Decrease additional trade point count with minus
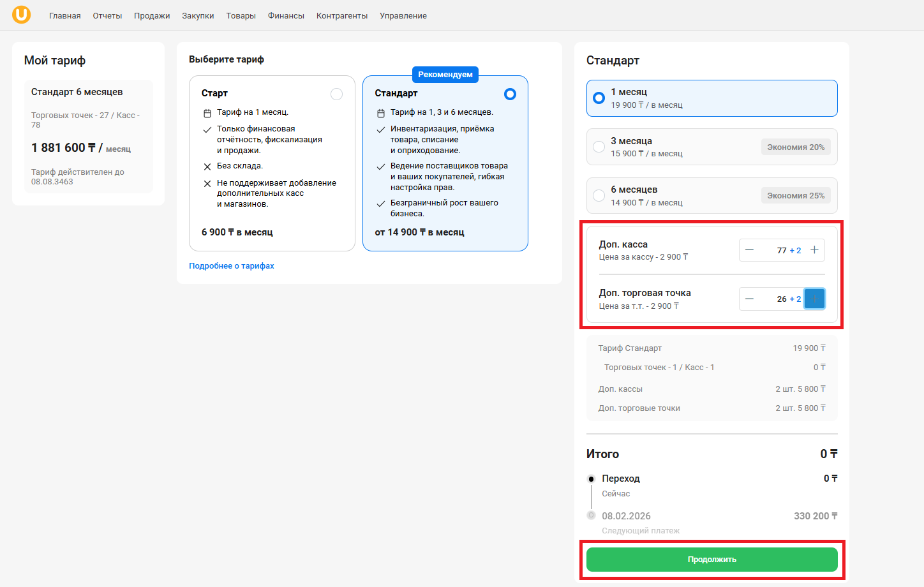The height and width of the screenshot is (587, 924). tap(750, 299)
